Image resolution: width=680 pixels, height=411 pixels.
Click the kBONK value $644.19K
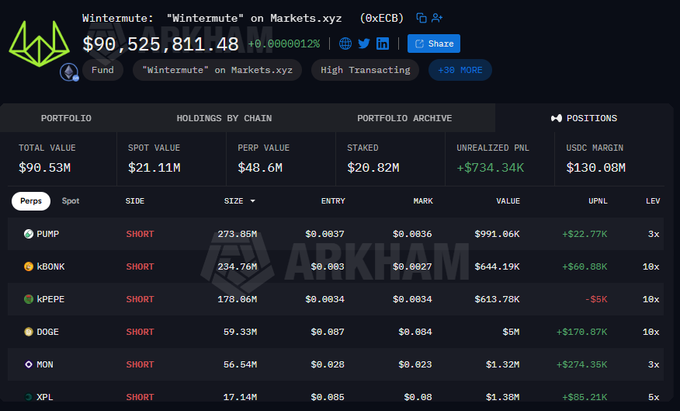coord(497,267)
